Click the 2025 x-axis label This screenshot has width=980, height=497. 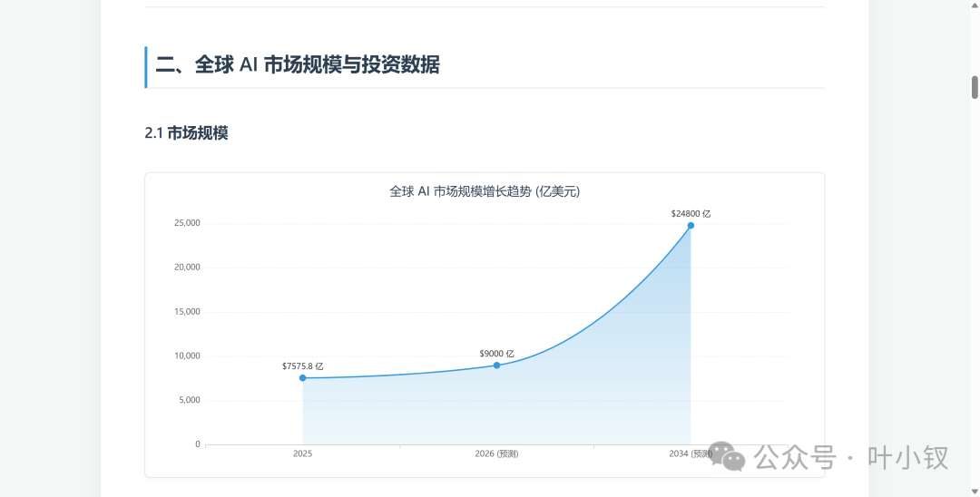pos(302,453)
